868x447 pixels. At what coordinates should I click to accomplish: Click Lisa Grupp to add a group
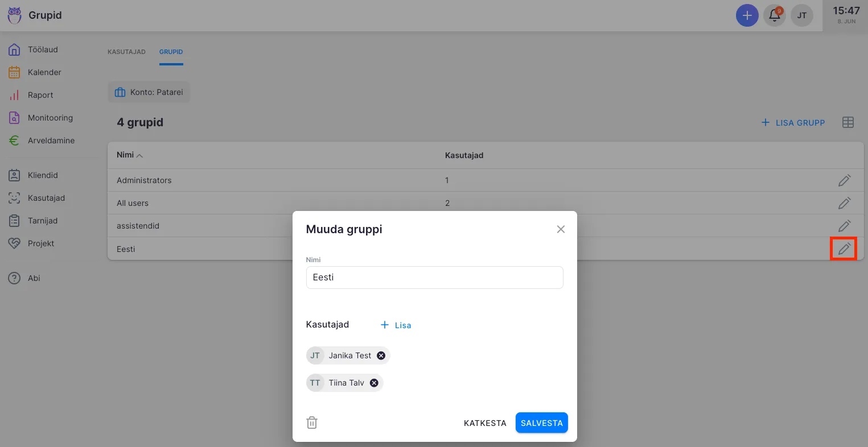(793, 122)
